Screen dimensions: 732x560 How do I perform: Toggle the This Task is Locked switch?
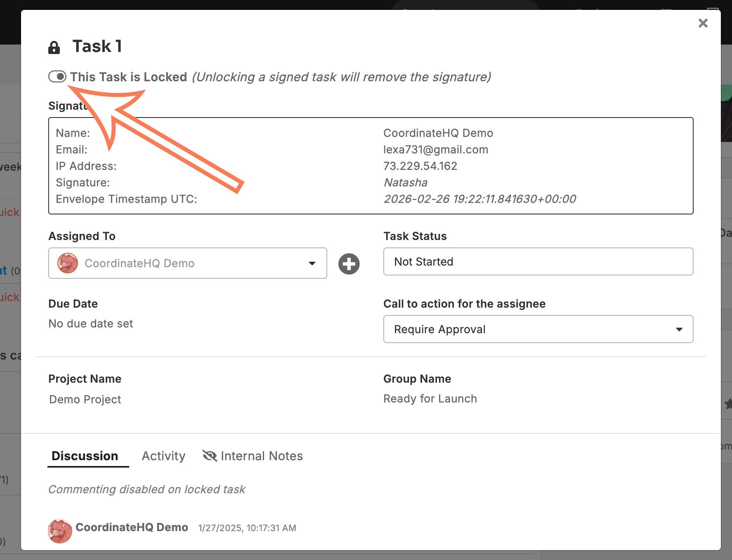click(x=57, y=77)
